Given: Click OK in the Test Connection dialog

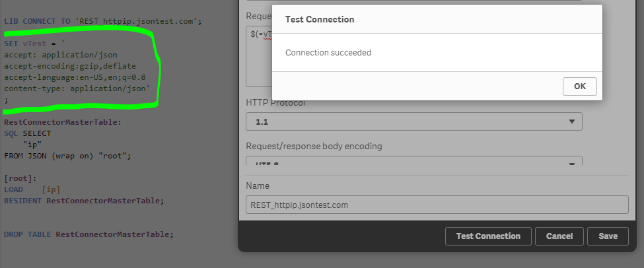Looking at the screenshot, I should pos(579,86).
